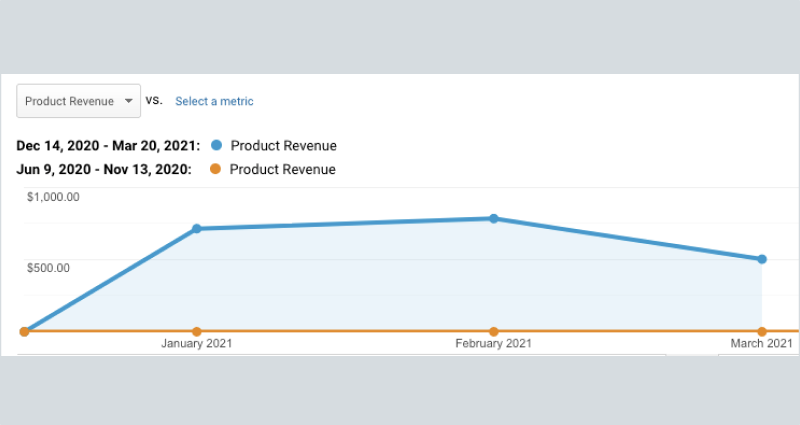Screen dimensions: 800x425
Task: Select the blue March 2021 data point
Action: click(762, 259)
